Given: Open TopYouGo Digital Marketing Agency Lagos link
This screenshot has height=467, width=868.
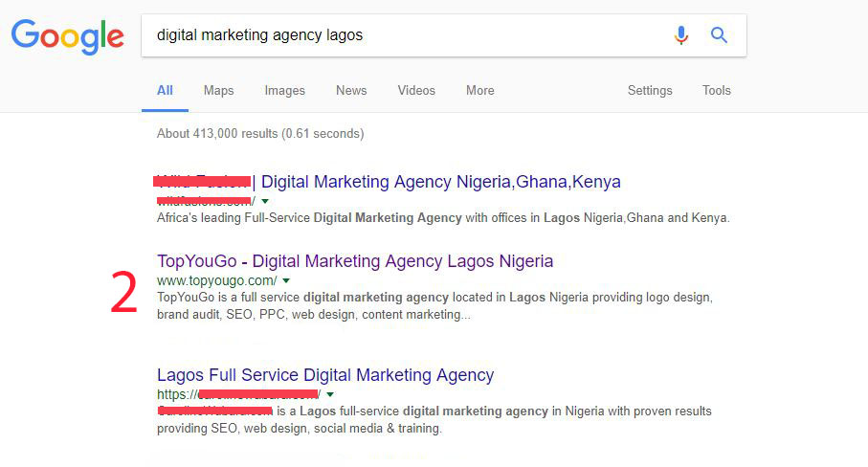Looking at the screenshot, I should (x=355, y=260).
